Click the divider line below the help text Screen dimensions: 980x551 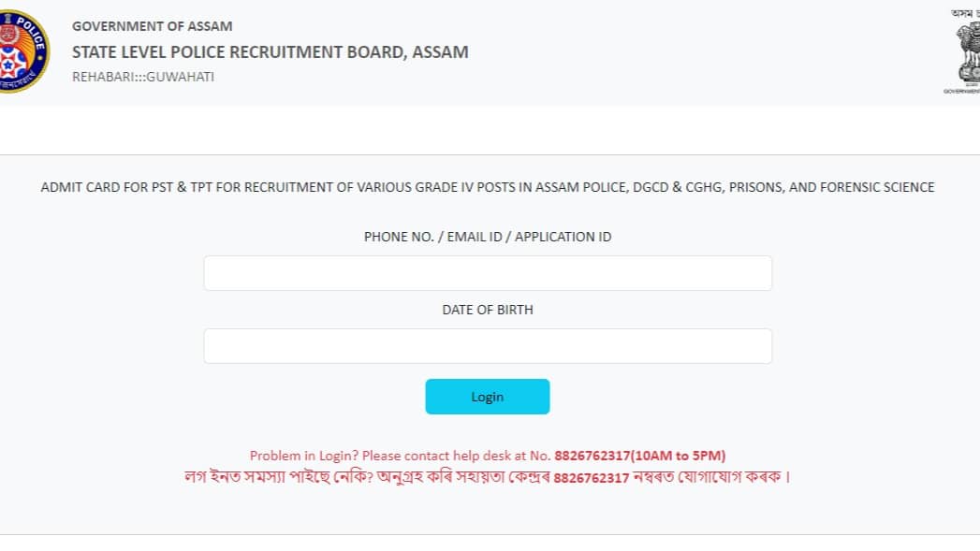(488, 534)
